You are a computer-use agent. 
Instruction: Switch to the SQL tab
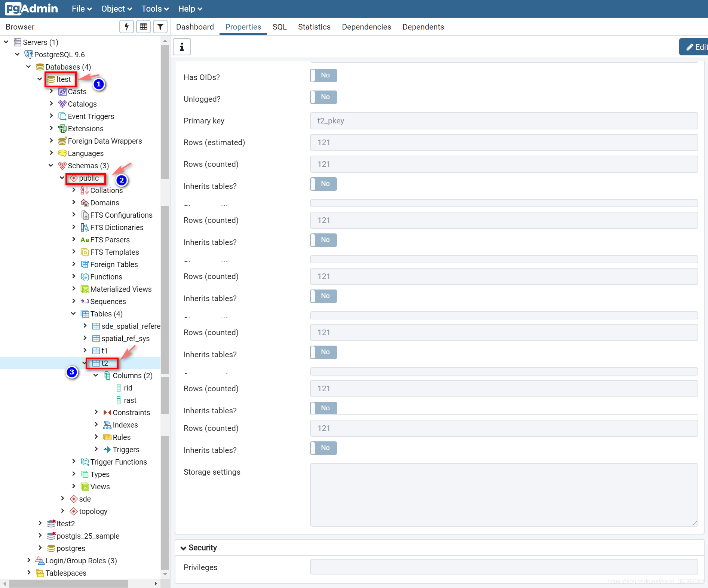[279, 27]
